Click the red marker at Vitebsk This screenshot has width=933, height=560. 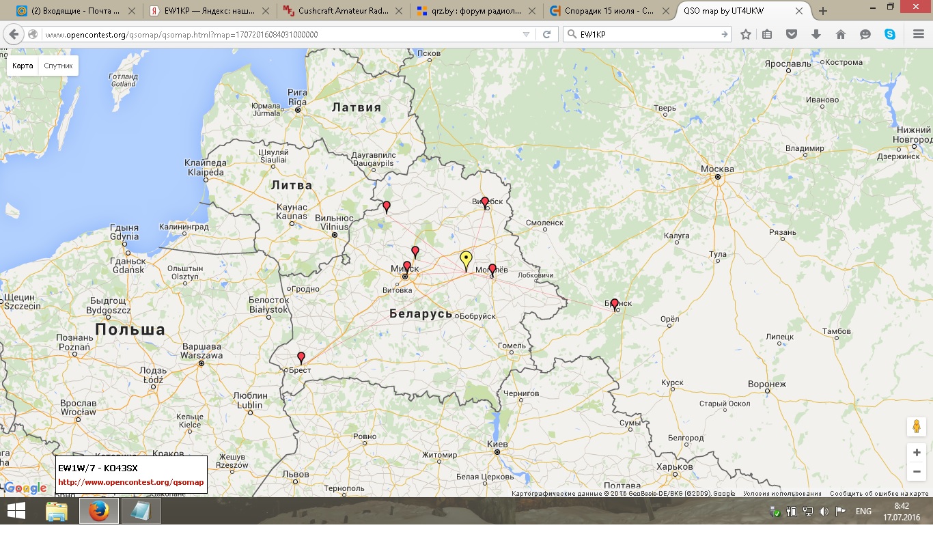coord(485,202)
